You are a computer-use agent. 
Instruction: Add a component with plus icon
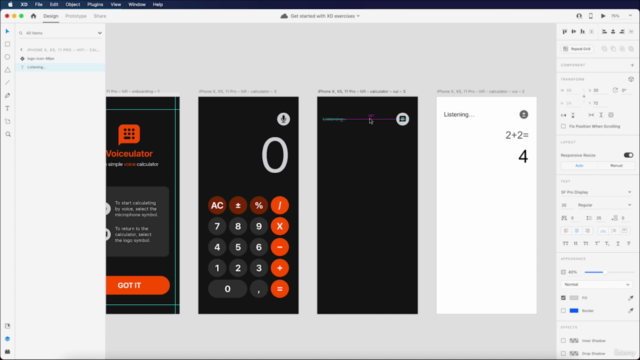pos(632,65)
